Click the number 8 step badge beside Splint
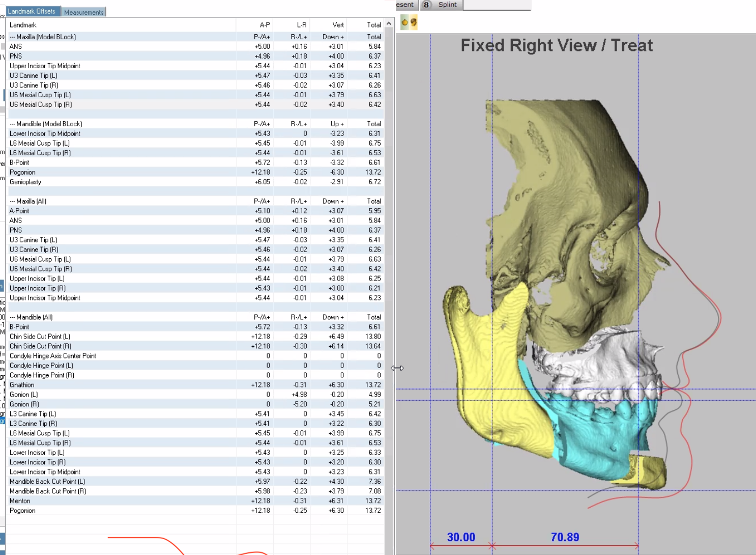The height and width of the screenshot is (555, 756). (426, 5)
